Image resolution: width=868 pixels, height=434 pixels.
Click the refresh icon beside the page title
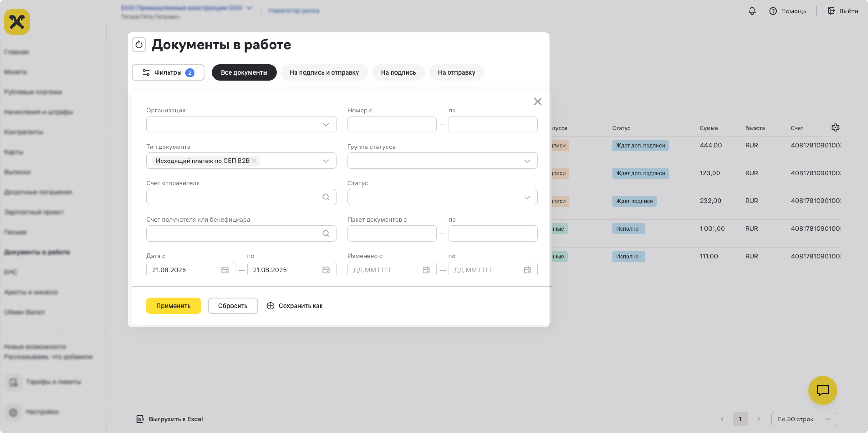click(139, 44)
